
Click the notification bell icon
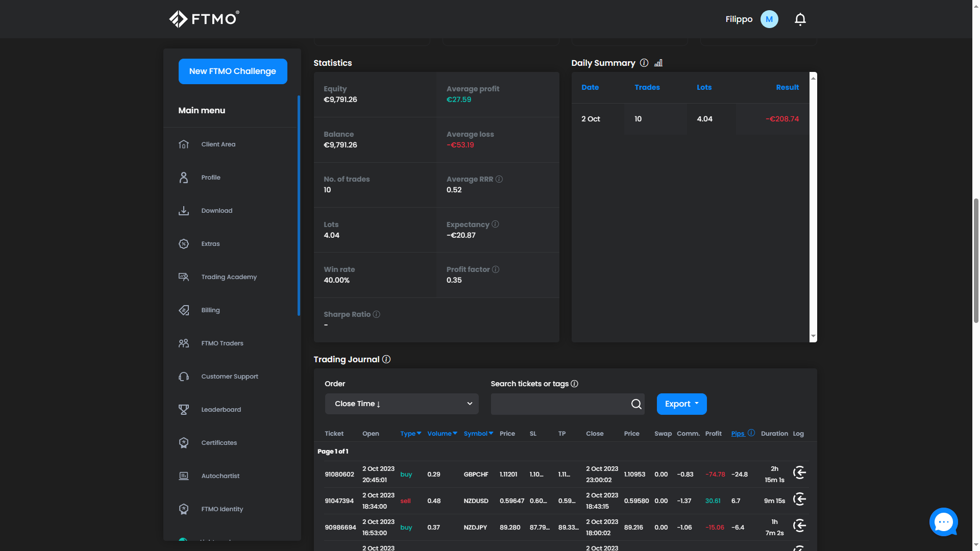pyautogui.click(x=800, y=19)
